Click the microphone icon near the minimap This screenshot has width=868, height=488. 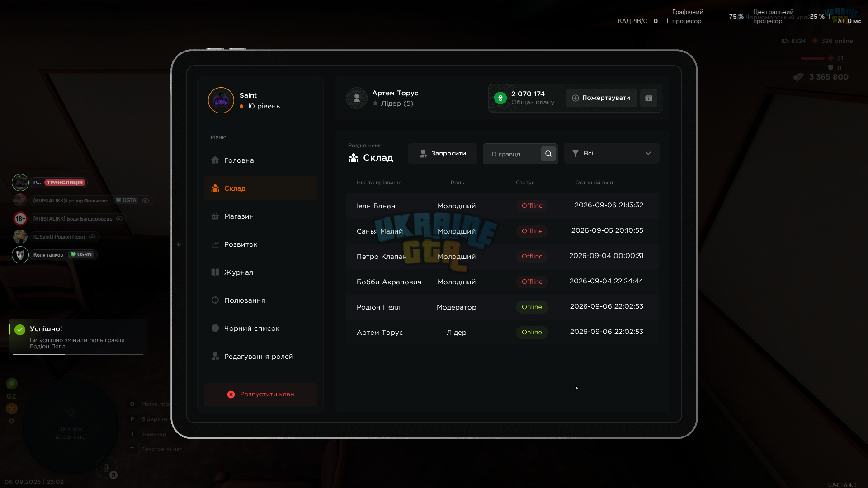[106, 468]
